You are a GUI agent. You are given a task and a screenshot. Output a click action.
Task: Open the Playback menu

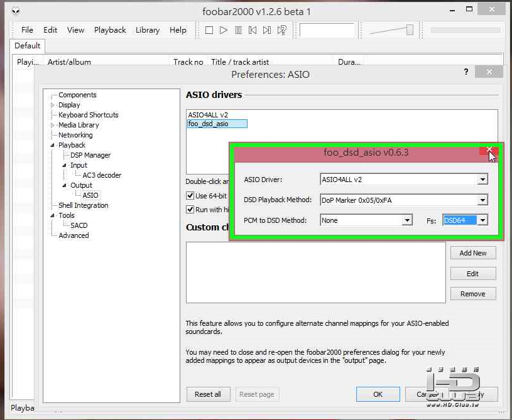pos(110,30)
